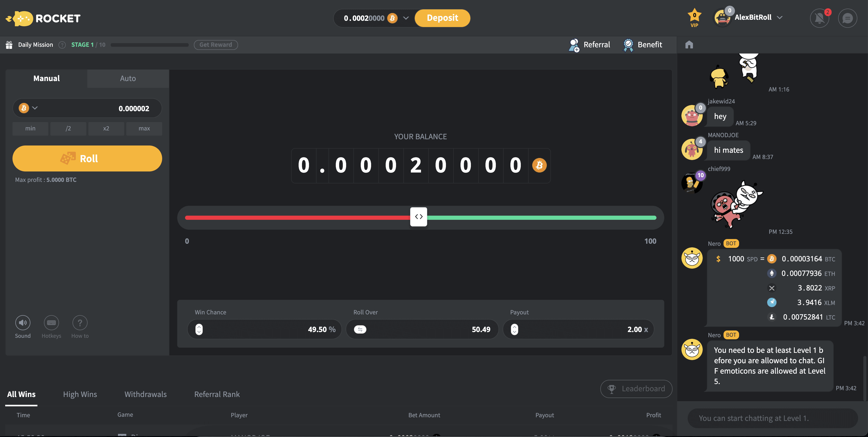Click the Roll button
The height and width of the screenshot is (437, 868).
point(87,158)
